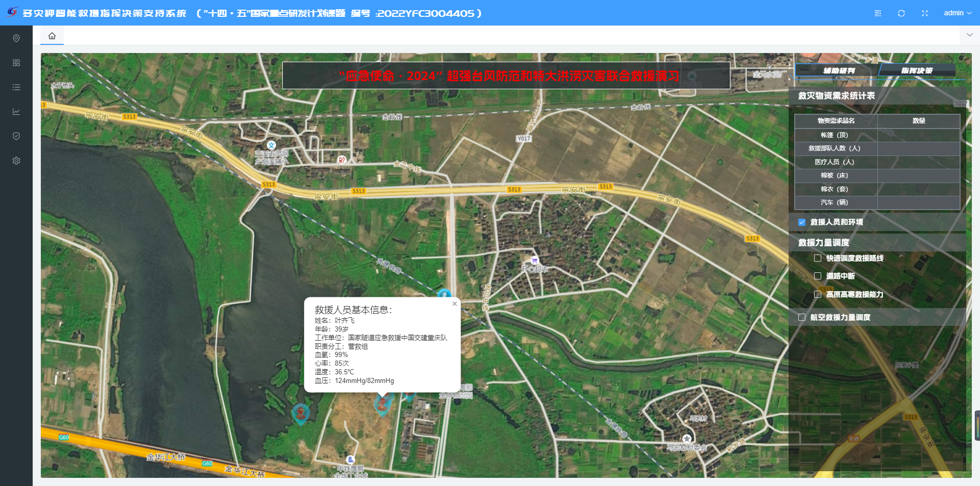This screenshot has height=486, width=980.
Task: Check the 航空救援力量调度 option
Action: tap(802, 317)
